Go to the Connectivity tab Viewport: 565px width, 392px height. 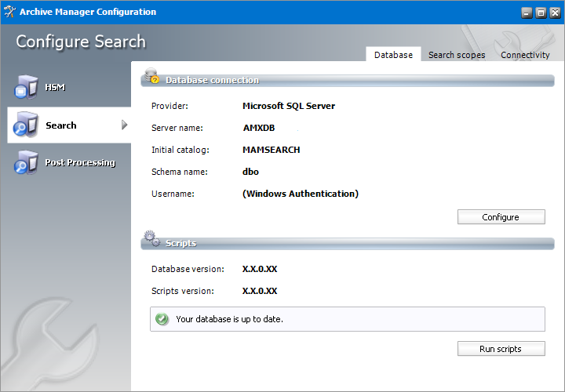click(x=525, y=55)
